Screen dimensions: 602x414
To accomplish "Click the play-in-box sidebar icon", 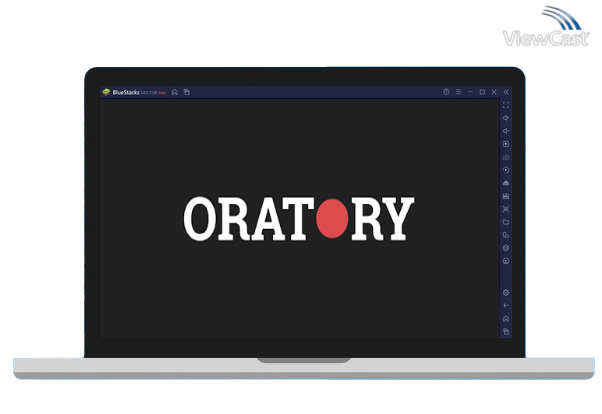I will pyautogui.click(x=506, y=144).
